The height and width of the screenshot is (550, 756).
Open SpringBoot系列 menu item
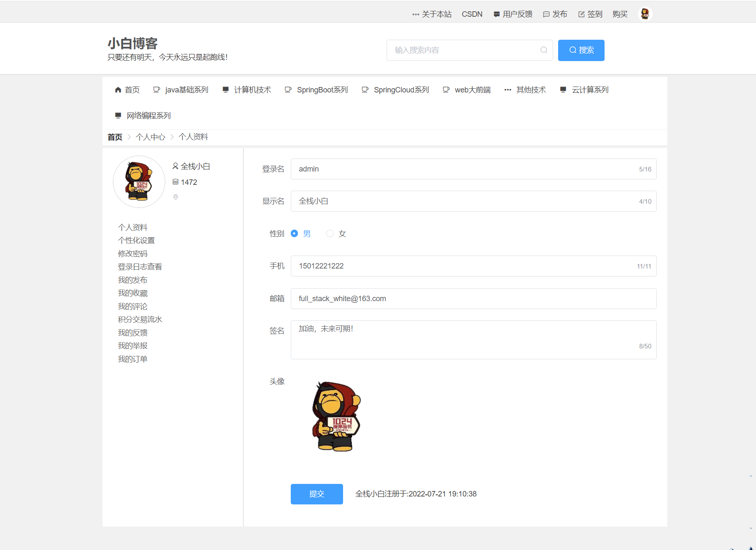[316, 90]
